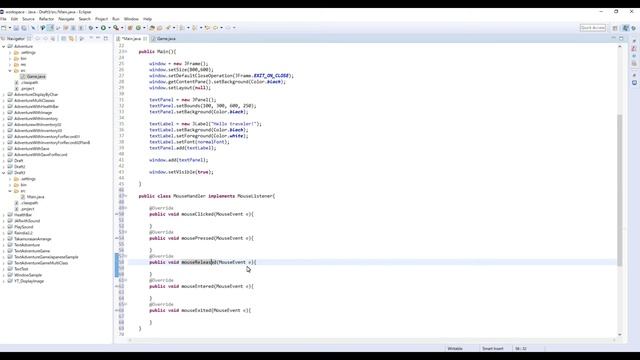This screenshot has height=360, width=640.
Task: Fold mouseReleased method using gutter toggle
Action: (x=126, y=256)
